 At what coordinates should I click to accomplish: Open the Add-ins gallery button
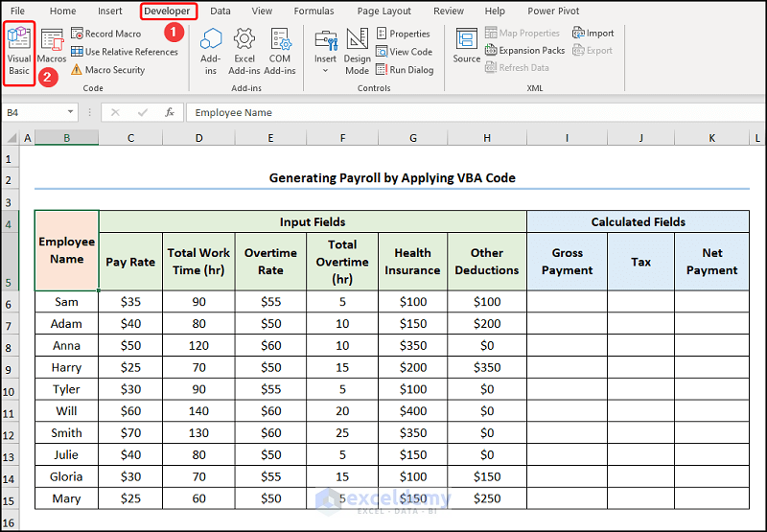(211, 51)
